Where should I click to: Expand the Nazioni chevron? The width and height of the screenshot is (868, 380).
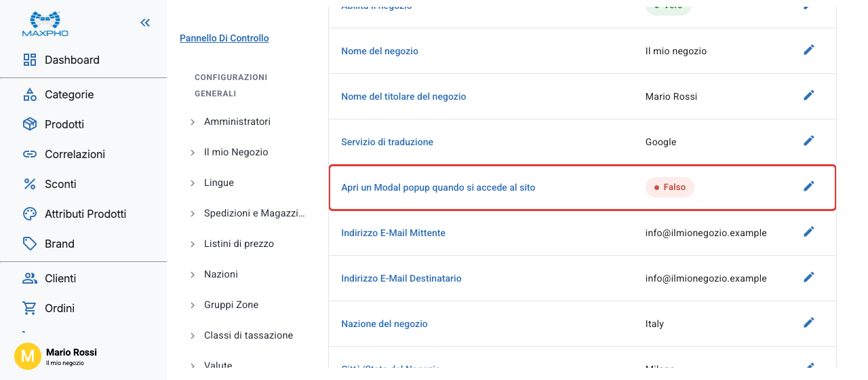pos(193,275)
